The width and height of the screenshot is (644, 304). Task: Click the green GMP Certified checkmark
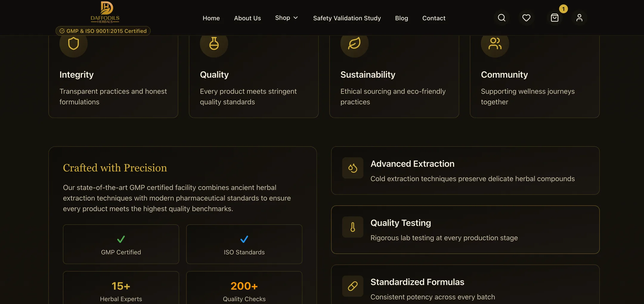click(121, 239)
